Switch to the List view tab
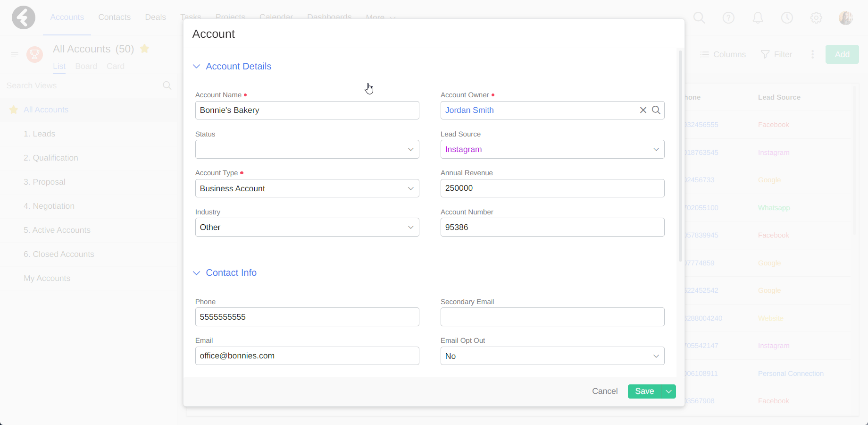This screenshot has width=868, height=425. (x=59, y=66)
